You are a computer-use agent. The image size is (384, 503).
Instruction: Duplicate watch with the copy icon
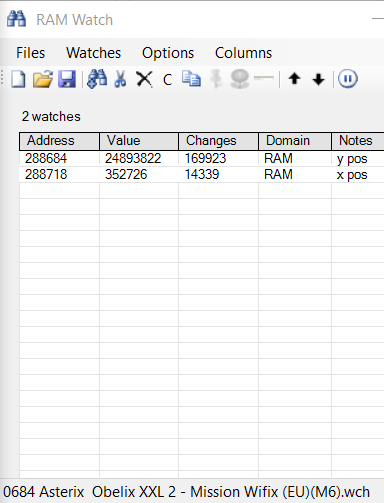[x=191, y=79]
